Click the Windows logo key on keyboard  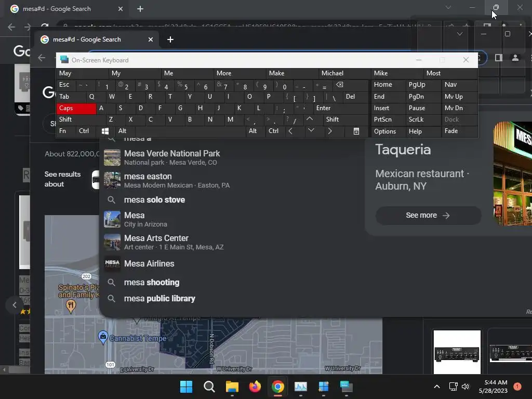pos(105,131)
